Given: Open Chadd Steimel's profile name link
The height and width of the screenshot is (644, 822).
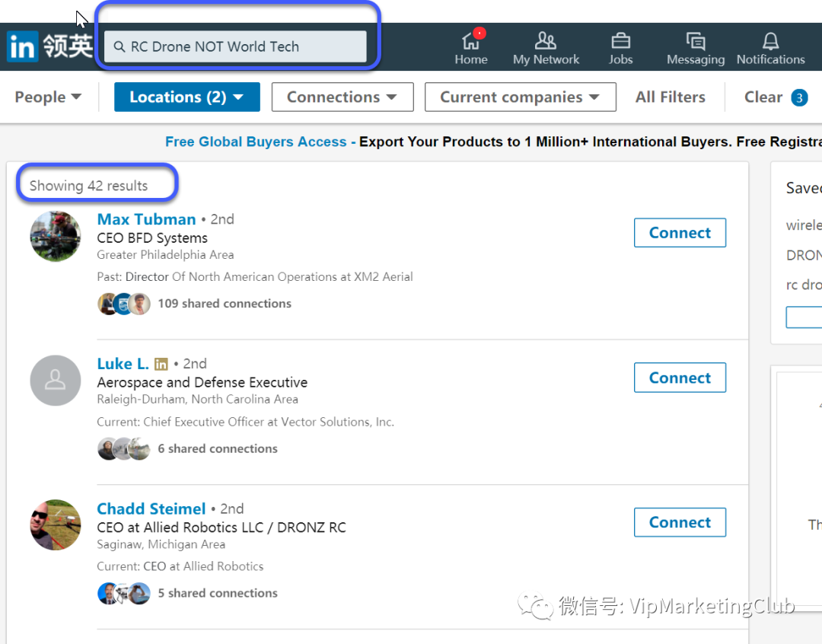Looking at the screenshot, I should coord(151,509).
